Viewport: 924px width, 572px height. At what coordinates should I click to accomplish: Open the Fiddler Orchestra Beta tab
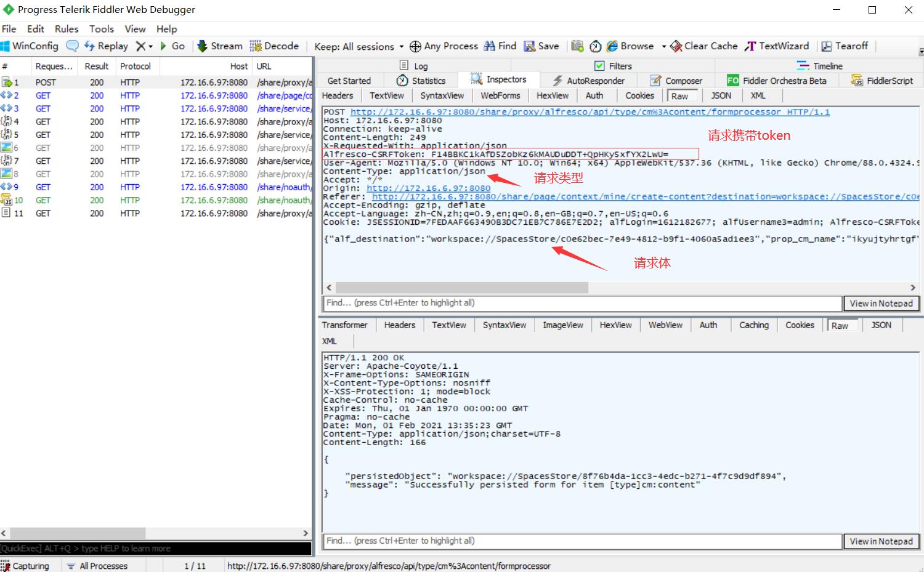(777, 81)
